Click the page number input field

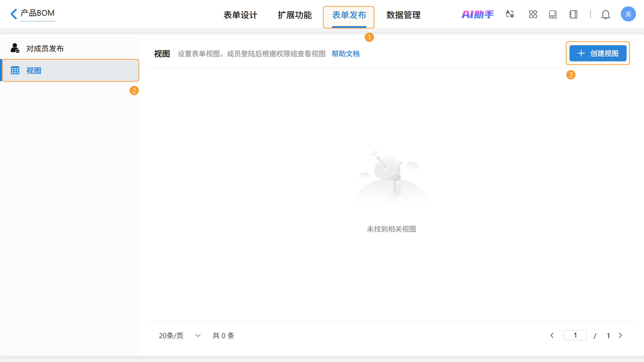pos(575,335)
